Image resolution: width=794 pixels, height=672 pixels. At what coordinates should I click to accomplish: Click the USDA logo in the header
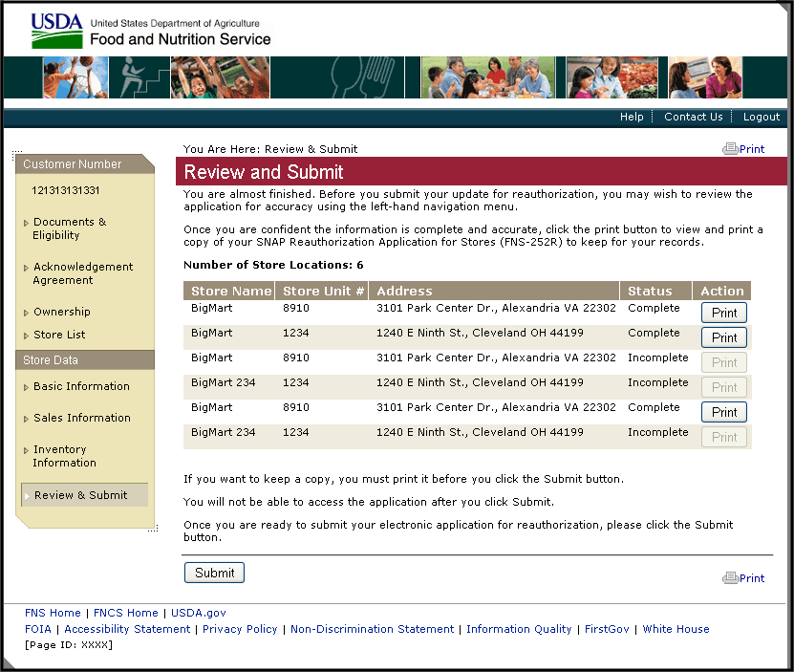click(57, 31)
